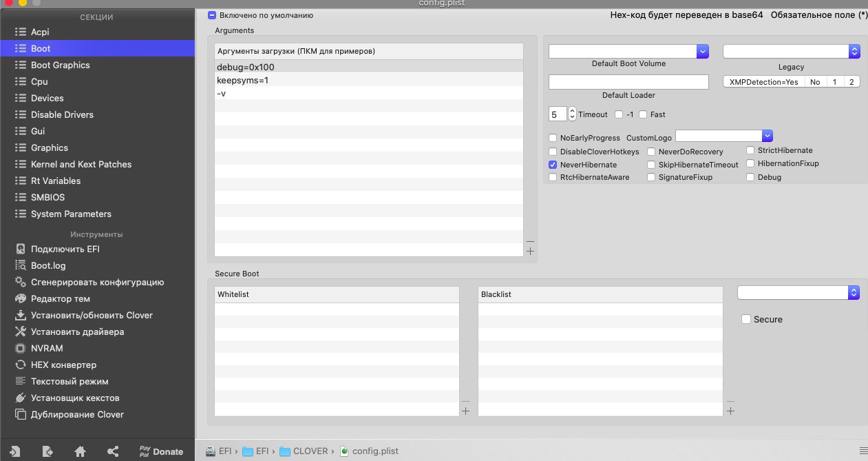This screenshot has width=868, height=461.
Task: Click the share icon in bottom bar
Action: (x=114, y=451)
